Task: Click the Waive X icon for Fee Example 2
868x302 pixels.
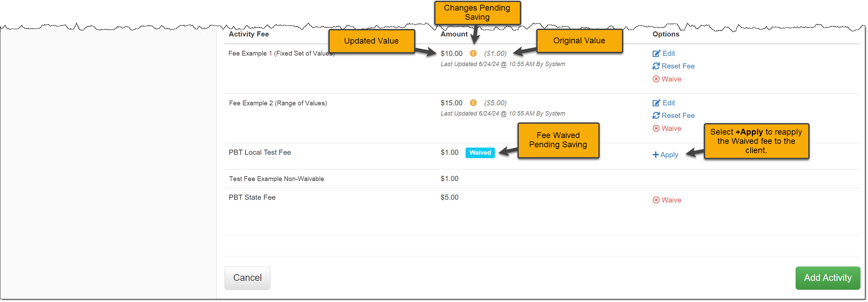Action: pyautogui.click(x=656, y=129)
